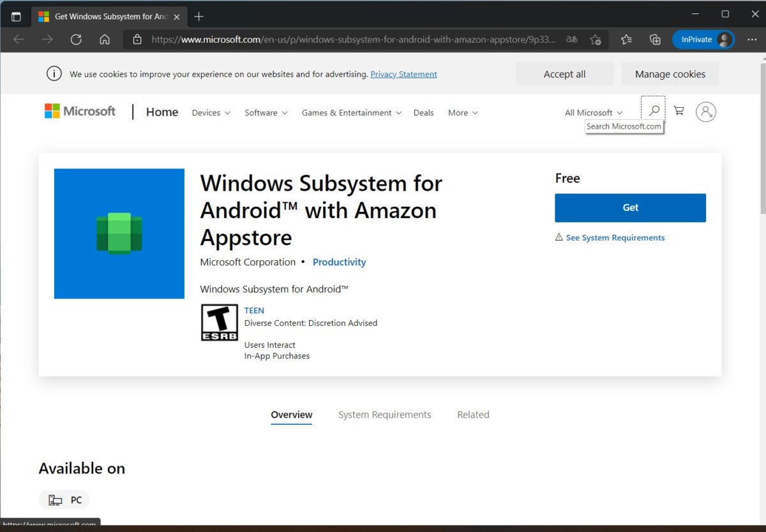Click the TEEN rating link
Image resolution: width=766 pixels, height=532 pixels.
pos(254,311)
